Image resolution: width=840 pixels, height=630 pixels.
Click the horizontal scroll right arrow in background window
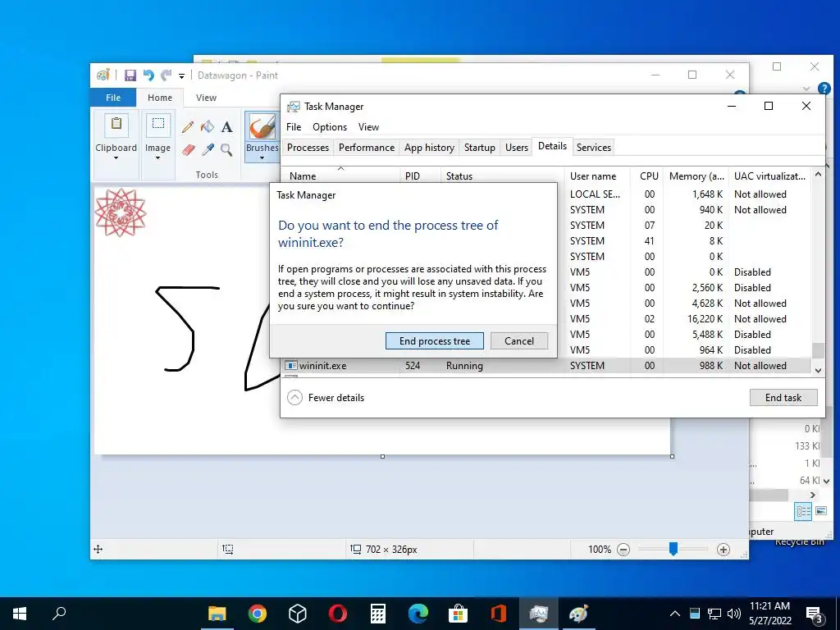click(x=813, y=495)
